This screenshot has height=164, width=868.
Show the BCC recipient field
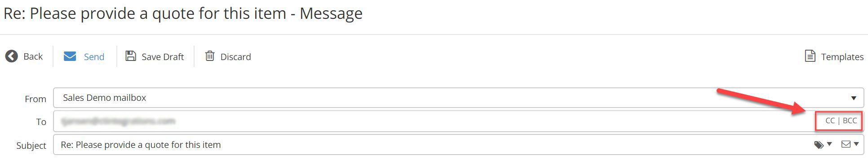[850, 121]
